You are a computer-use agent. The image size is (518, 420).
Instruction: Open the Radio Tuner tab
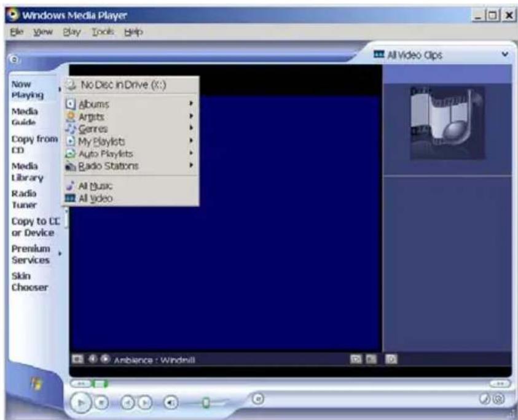click(24, 199)
